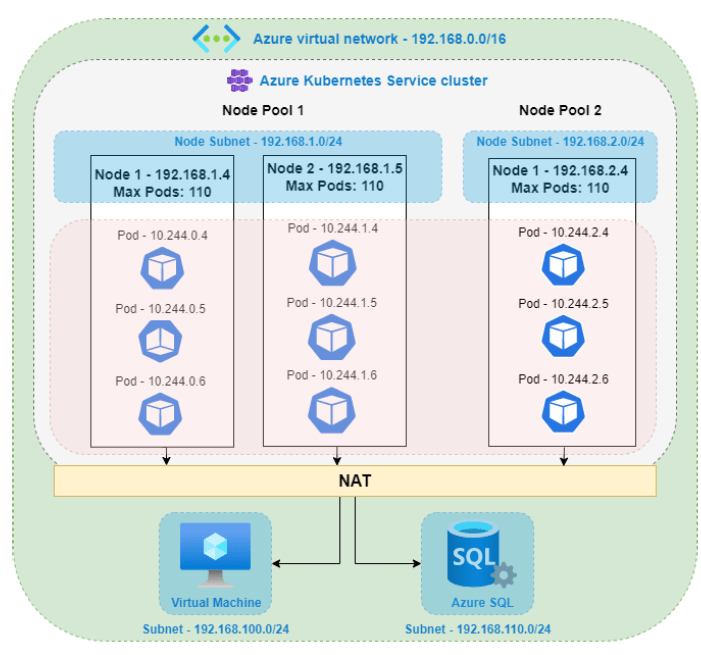The image size is (701, 655).
Task: Click the NAT bar
Action: tap(355, 481)
